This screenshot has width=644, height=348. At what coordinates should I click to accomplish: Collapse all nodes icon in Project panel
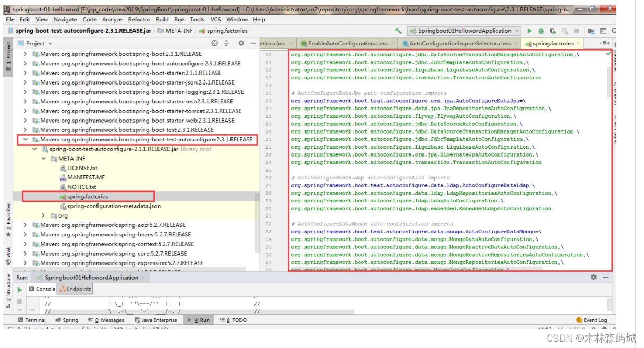226,43
